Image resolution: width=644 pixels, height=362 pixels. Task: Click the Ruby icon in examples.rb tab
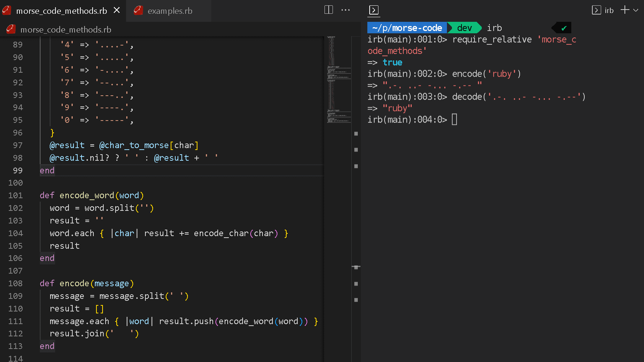[138, 10]
